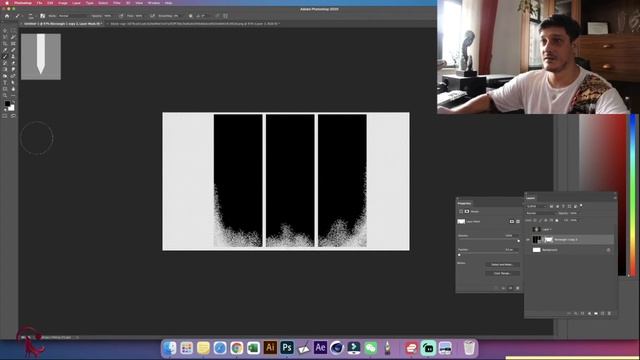Switch to second document tab

pos(196,24)
